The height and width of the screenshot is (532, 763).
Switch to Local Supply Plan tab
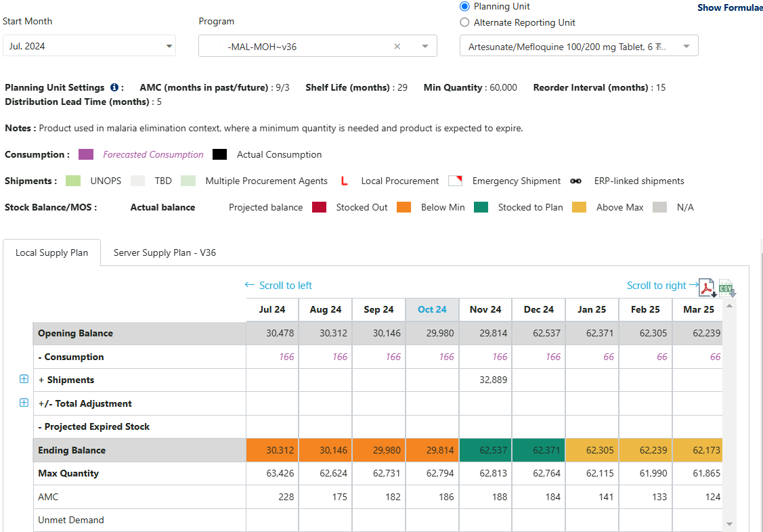click(51, 252)
